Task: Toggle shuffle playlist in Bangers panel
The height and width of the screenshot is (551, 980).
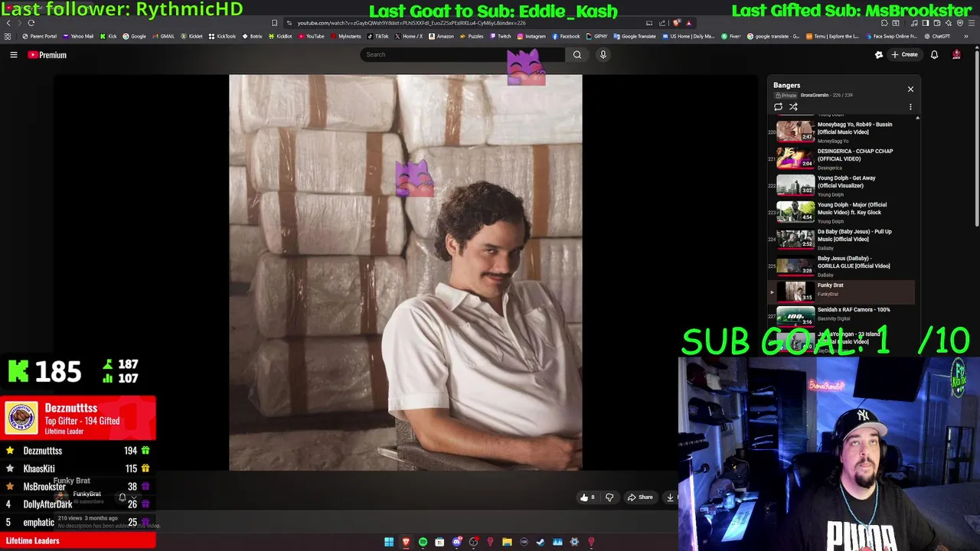Action: click(x=793, y=107)
